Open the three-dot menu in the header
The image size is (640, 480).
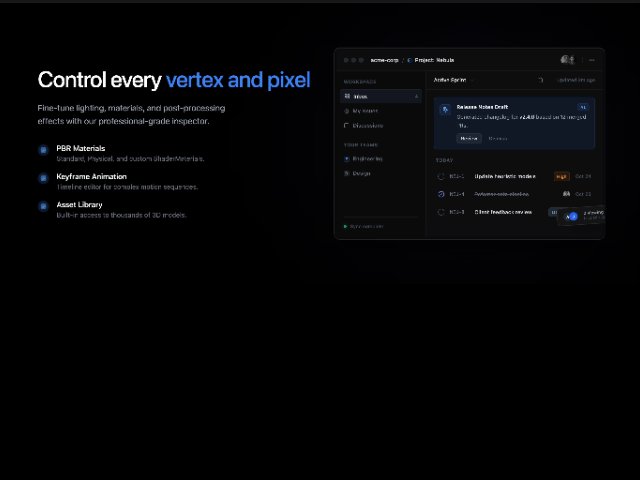coord(591,60)
